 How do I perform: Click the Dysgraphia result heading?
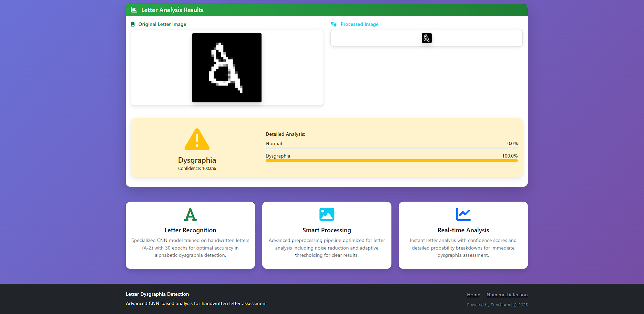coord(197,160)
